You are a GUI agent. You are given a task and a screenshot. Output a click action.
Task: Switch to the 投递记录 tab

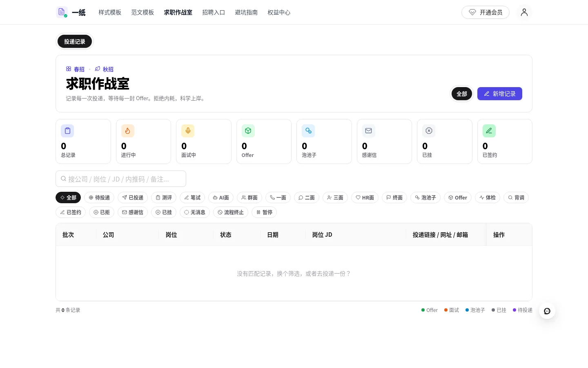click(x=75, y=41)
